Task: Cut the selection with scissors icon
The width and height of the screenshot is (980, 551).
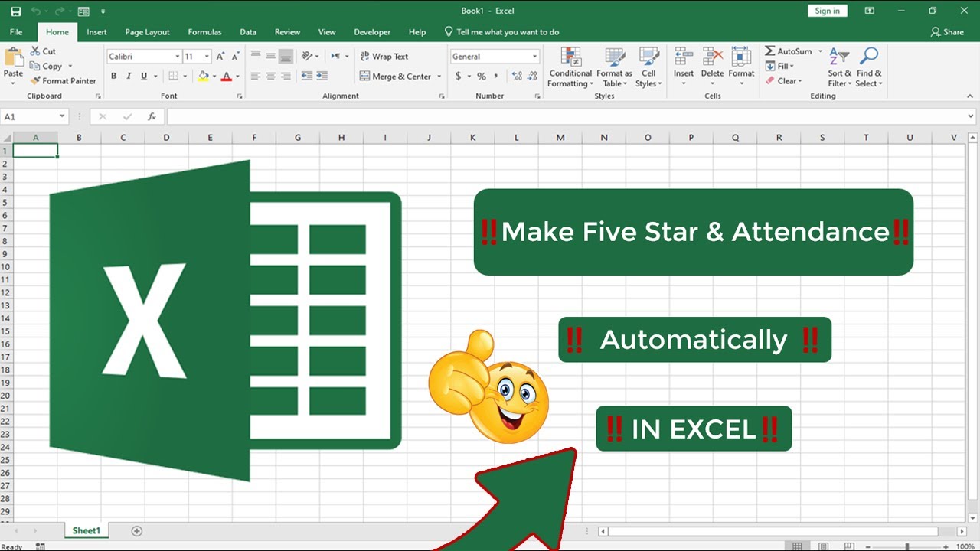Action: 43,51
